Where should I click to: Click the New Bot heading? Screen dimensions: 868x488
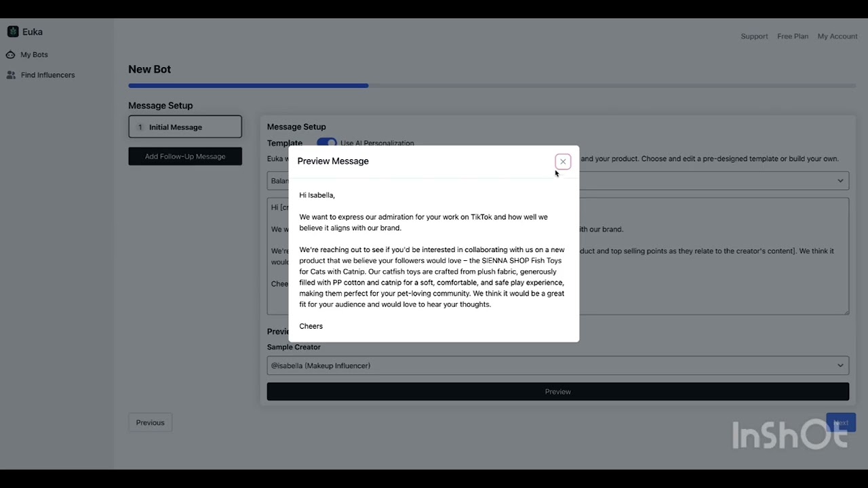[x=149, y=69]
